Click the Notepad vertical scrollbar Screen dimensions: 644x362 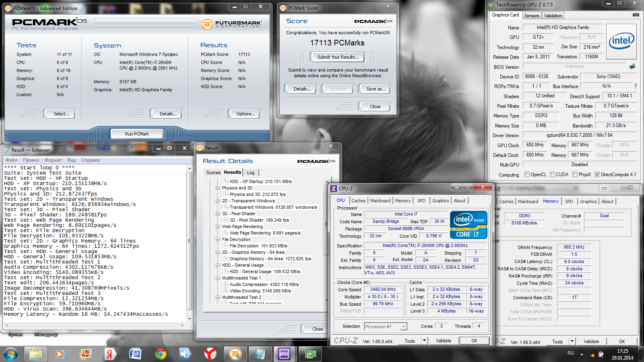pos(190,243)
